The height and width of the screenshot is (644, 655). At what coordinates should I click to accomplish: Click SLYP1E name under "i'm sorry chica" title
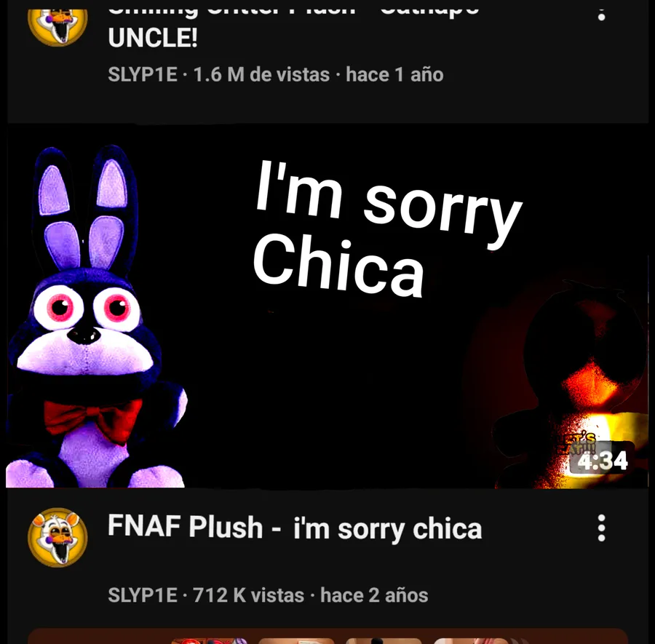pyautogui.click(x=143, y=595)
